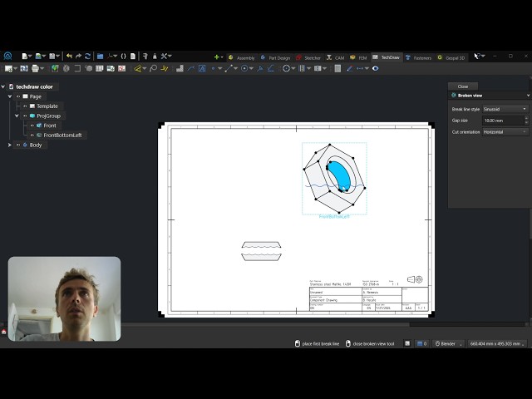Switch to the CAM workbench tab
The width and height of the screenshot is (532, 399).
(335, 57)
